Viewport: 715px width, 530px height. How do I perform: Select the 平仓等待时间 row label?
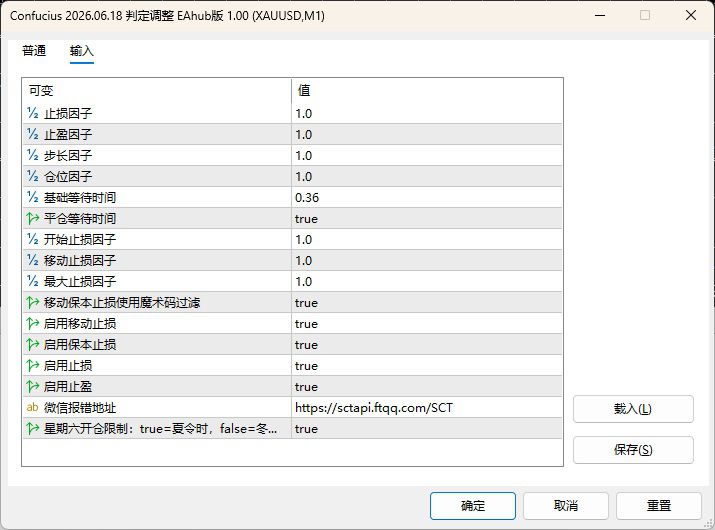pos(80,218)
